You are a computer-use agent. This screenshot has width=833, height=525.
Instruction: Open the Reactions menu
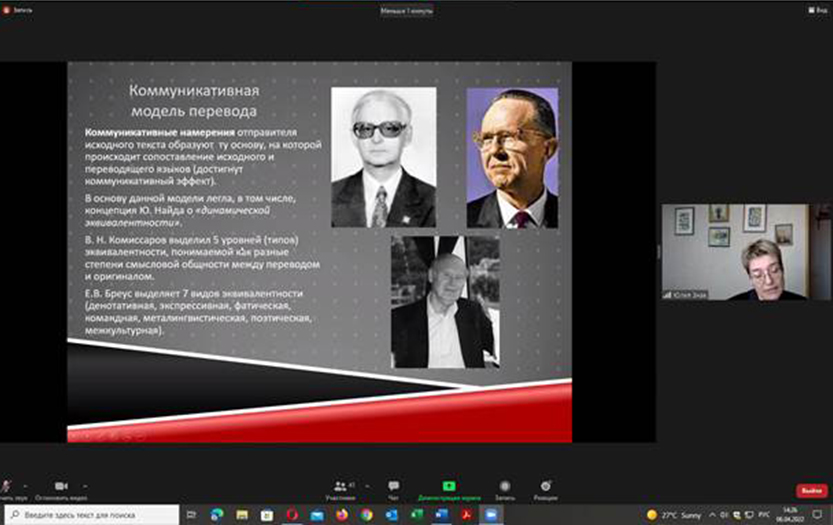(545, 487)
